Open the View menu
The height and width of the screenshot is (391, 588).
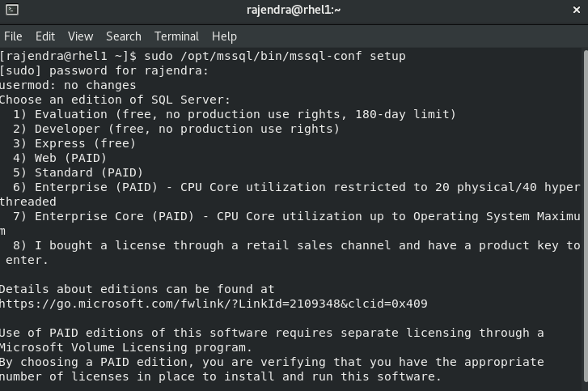pyautogui.click(x=80, y=36)
